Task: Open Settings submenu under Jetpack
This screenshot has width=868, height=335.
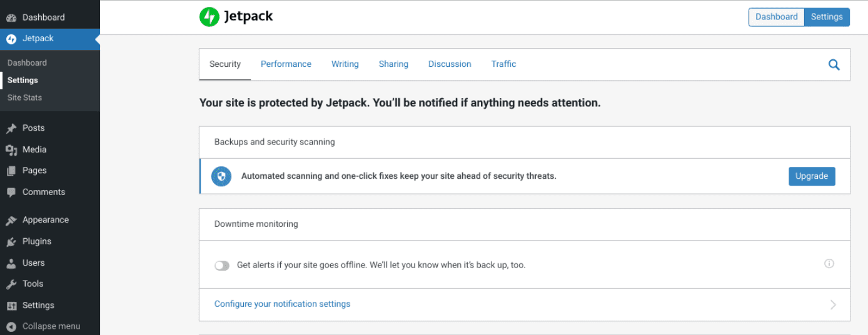Action: (x=23, y=80)
